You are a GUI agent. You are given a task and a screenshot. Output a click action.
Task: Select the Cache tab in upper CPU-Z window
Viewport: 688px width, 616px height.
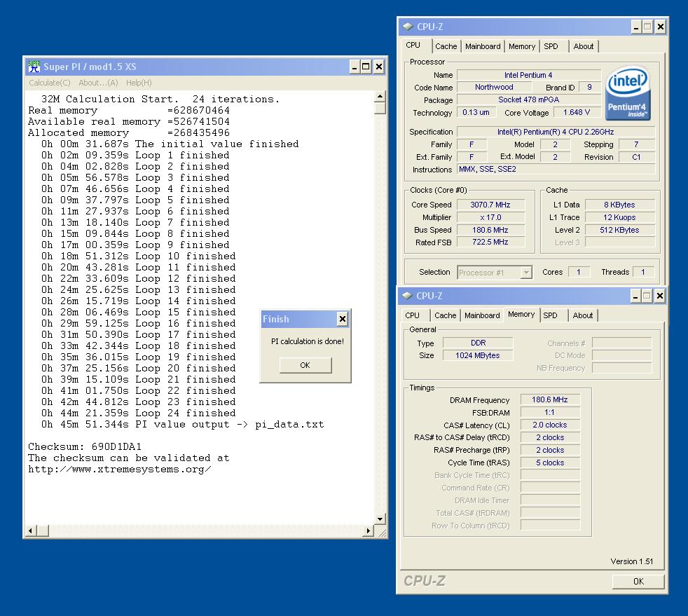click(446, 46)
